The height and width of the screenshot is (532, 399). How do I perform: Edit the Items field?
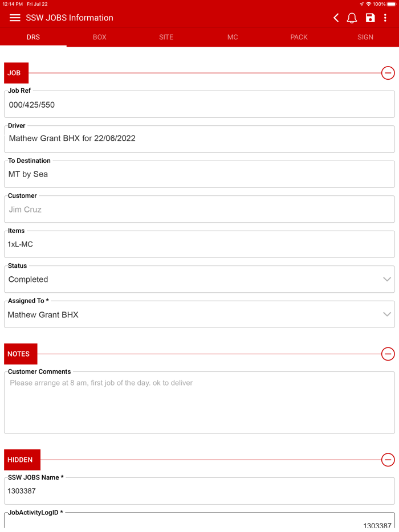tap(199, 244)
